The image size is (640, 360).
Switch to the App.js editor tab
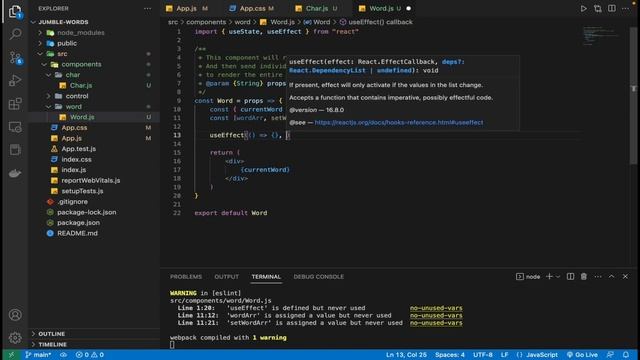click(187, 8)
